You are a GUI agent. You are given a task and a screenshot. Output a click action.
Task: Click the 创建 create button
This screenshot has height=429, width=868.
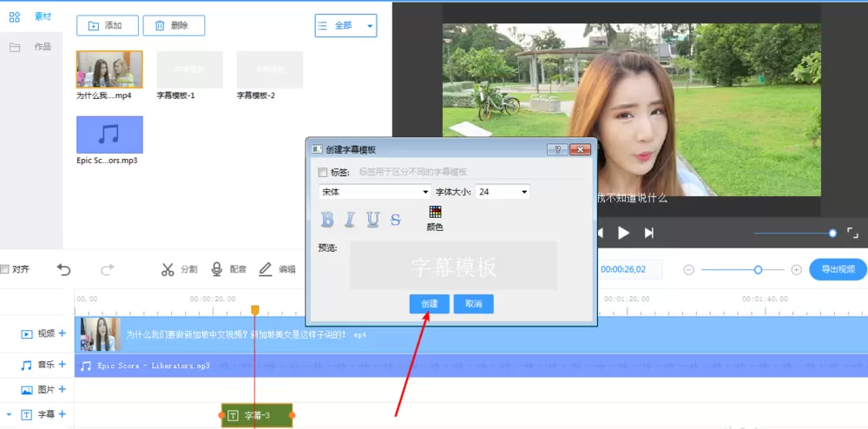click(x=430, y=304)
